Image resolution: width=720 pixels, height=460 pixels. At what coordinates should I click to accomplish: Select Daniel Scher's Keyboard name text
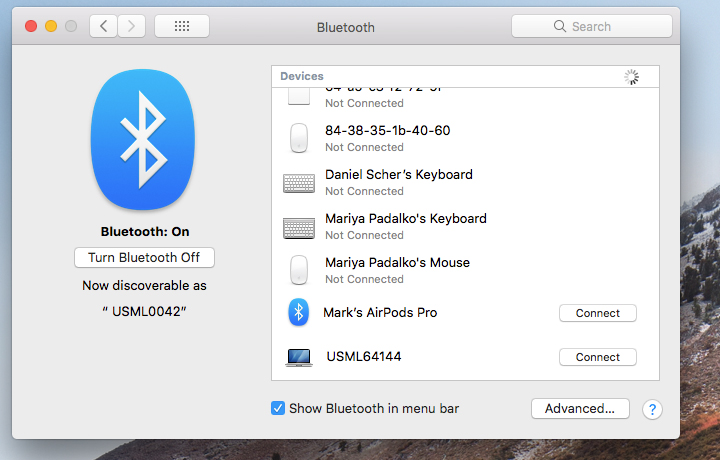tap(399, 175)
